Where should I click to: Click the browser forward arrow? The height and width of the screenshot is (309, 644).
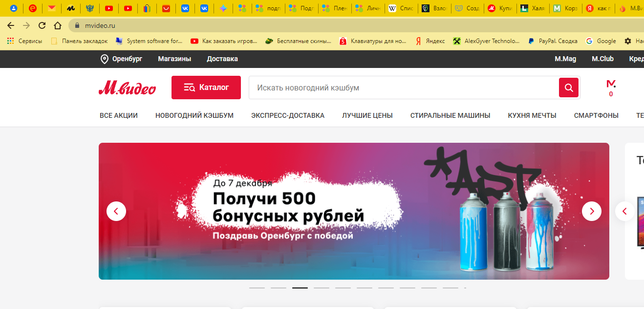tap(26, 25)
